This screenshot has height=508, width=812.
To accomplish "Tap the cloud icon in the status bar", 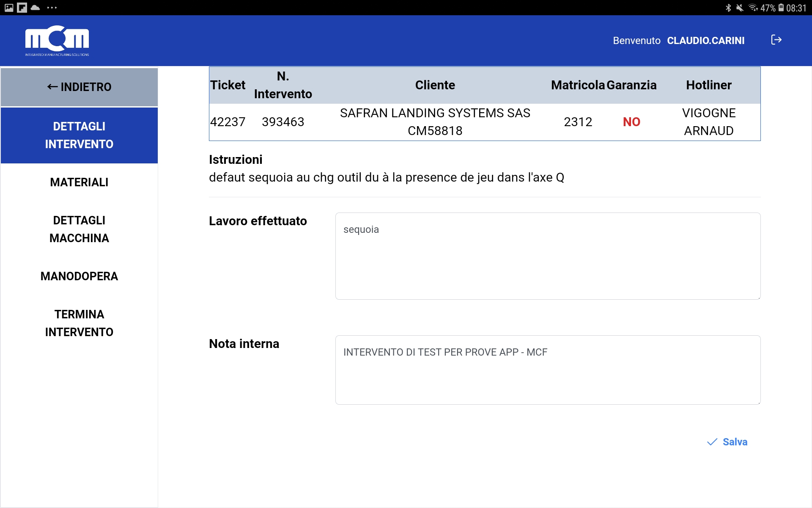I will pyautogui.click(x=36, y=8).
